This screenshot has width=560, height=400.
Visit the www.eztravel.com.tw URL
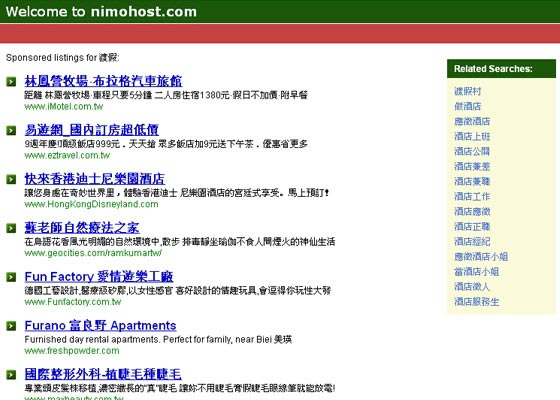click(x=67, y=155)
